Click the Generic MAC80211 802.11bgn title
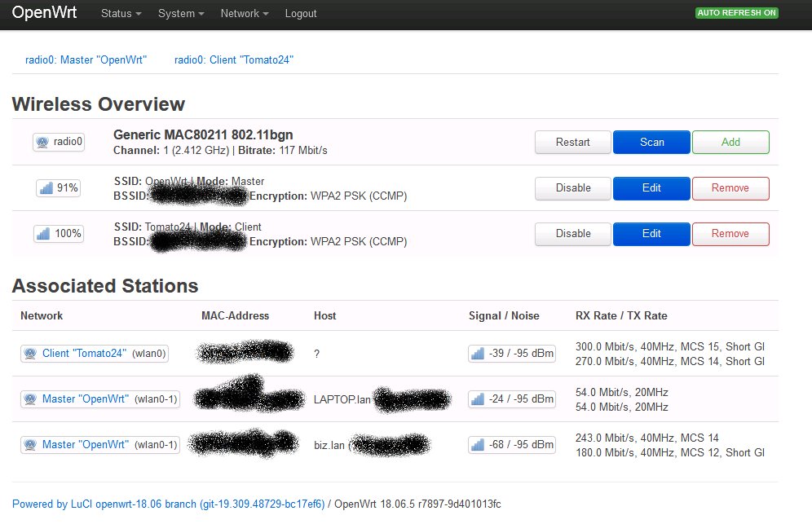The height and width of the screenshot is (524, 812). [203, 134]
